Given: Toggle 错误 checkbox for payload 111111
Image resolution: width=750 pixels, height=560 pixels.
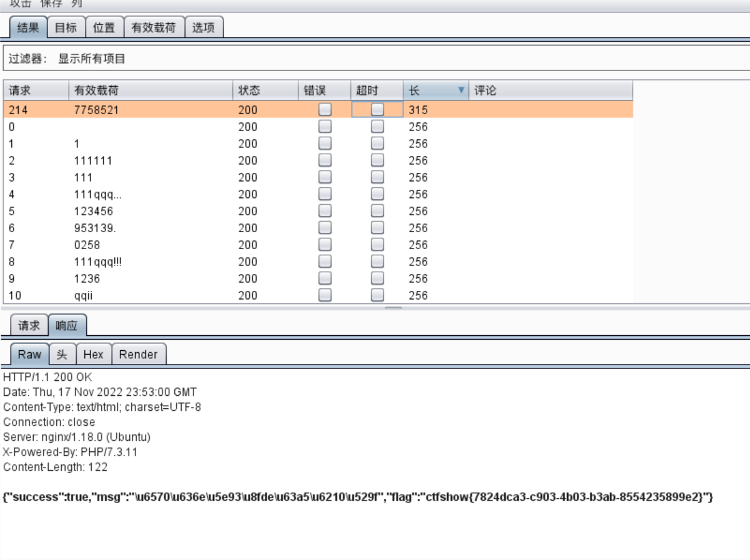Looking at the screenshot, I should (325, 160).
